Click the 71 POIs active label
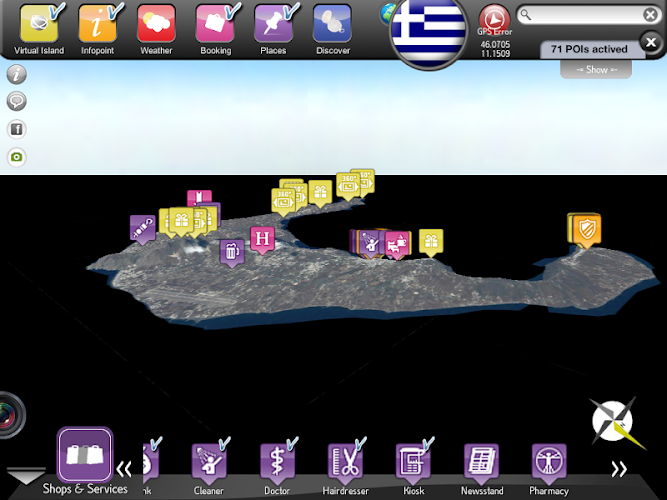 pos(589,49)
